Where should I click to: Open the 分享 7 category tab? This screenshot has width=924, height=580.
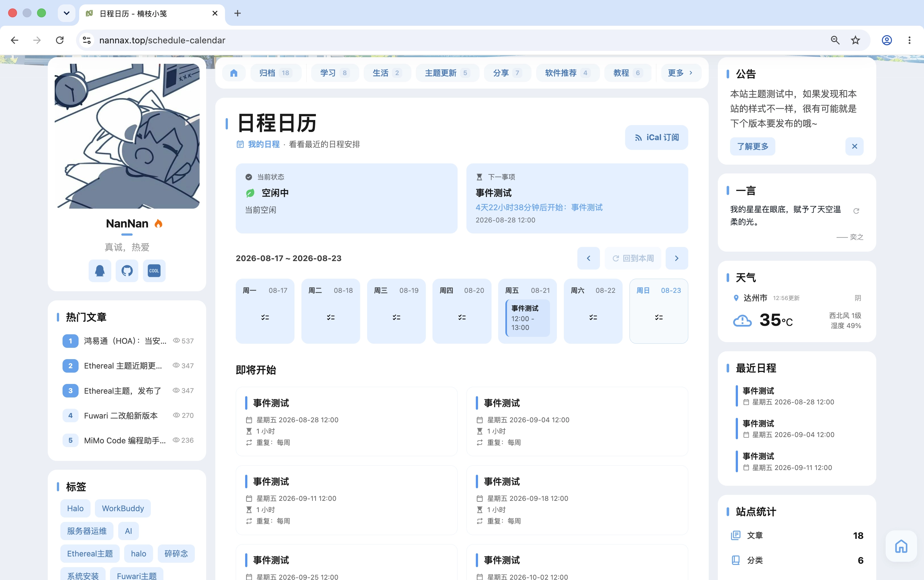507,73
